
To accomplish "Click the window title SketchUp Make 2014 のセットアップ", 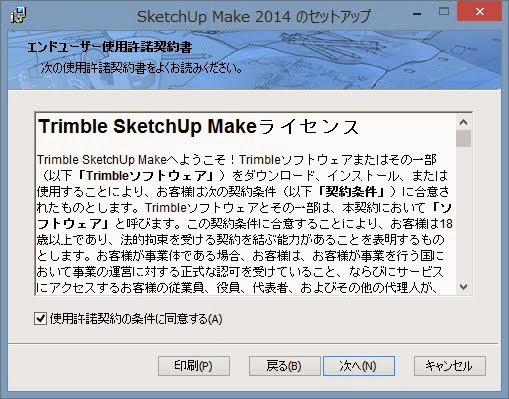I will click(x=254, y=16).
